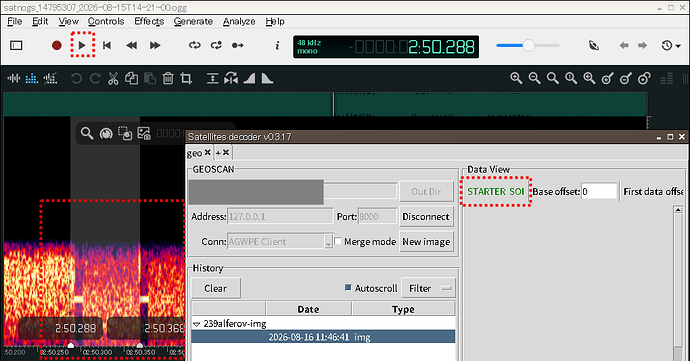Zoom out vertically
690x361 pixels.
point(626,79)
